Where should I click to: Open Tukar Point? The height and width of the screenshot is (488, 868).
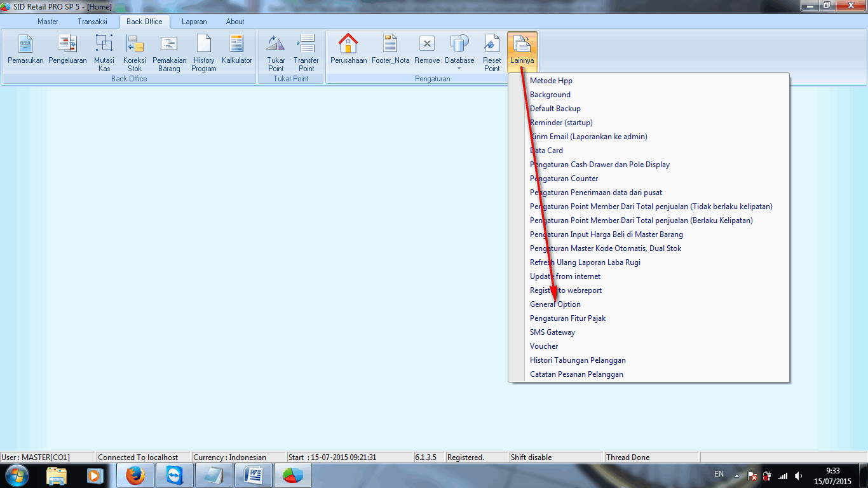pyautogui.click(x=276, y=52)
